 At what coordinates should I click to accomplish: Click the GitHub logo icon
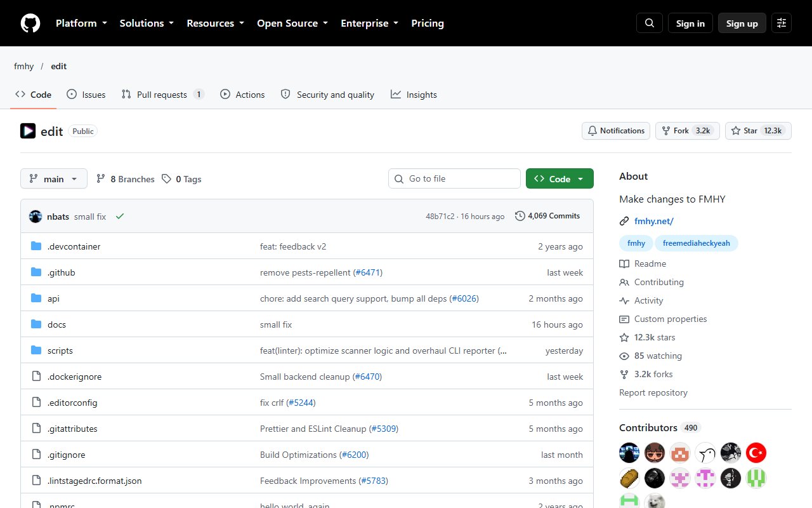click(30, 23)
